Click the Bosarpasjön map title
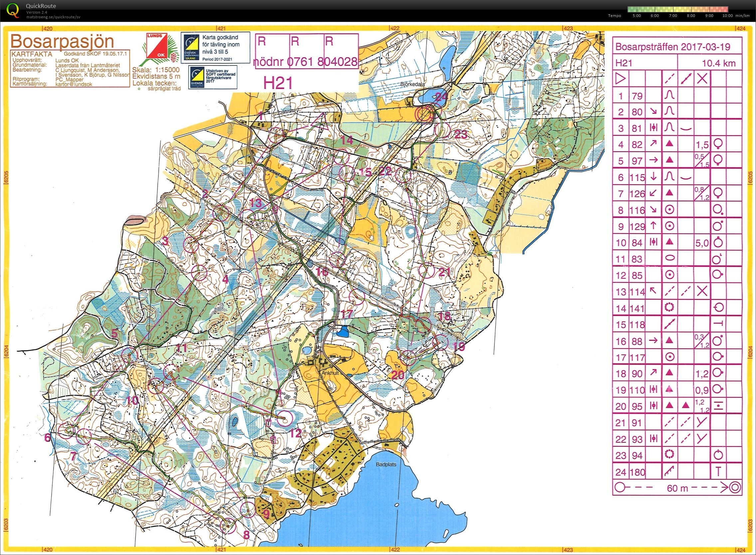 tap(63, 42)
